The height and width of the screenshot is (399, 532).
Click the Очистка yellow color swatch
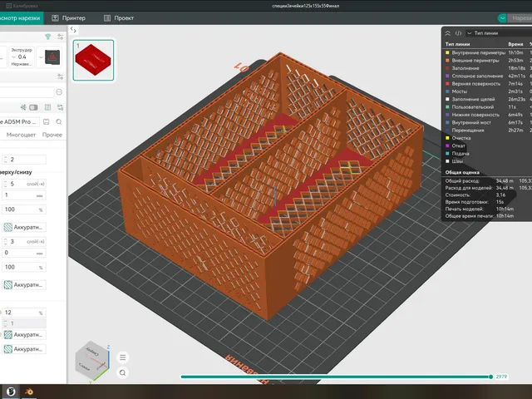coord(447,138)
